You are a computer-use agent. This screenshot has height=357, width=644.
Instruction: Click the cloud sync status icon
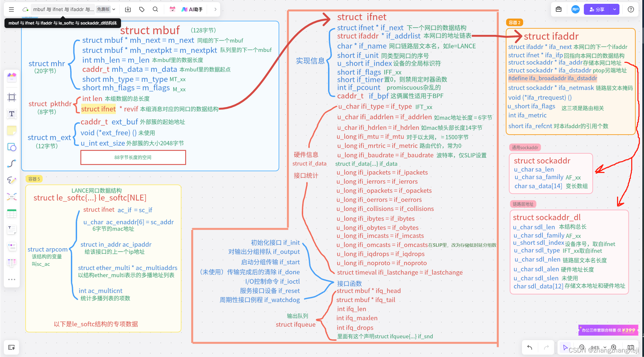coord(25,9)
